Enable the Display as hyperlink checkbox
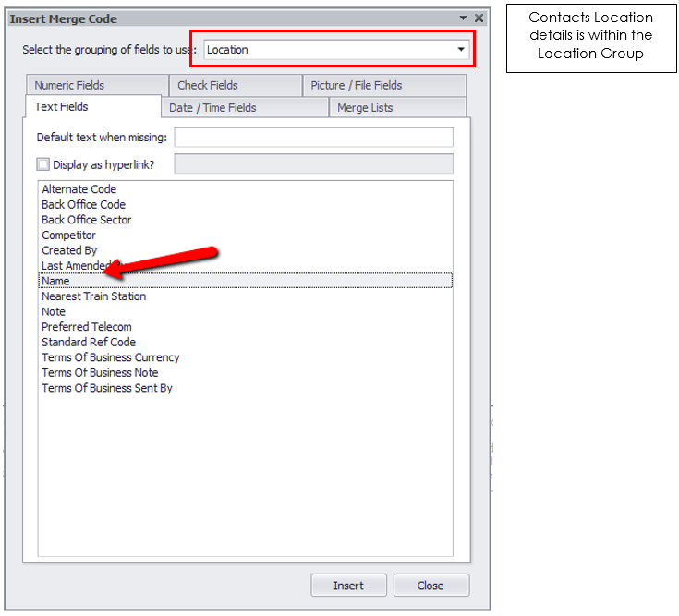This screenshot has height=616, width=679. pyautogui.click(x=43, y=164)
